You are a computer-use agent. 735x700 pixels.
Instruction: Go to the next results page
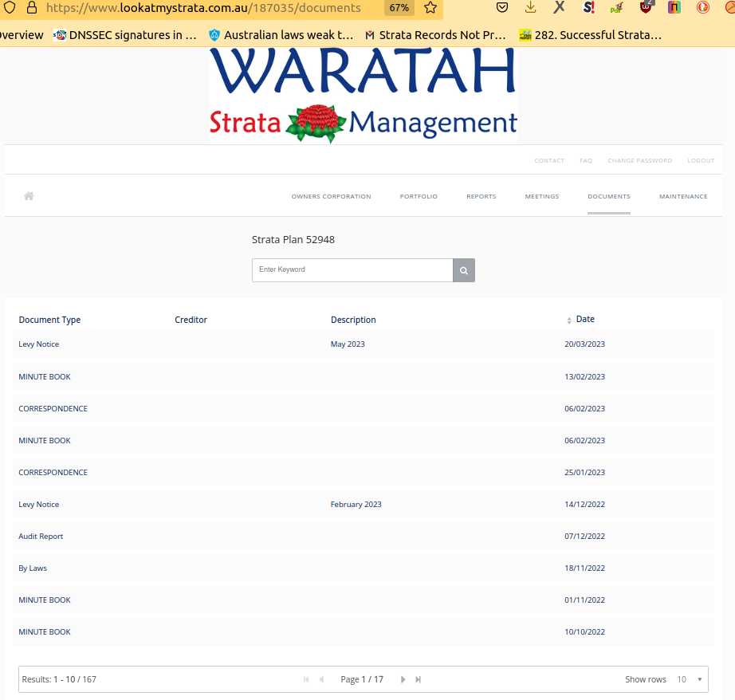tap(403, 679)
